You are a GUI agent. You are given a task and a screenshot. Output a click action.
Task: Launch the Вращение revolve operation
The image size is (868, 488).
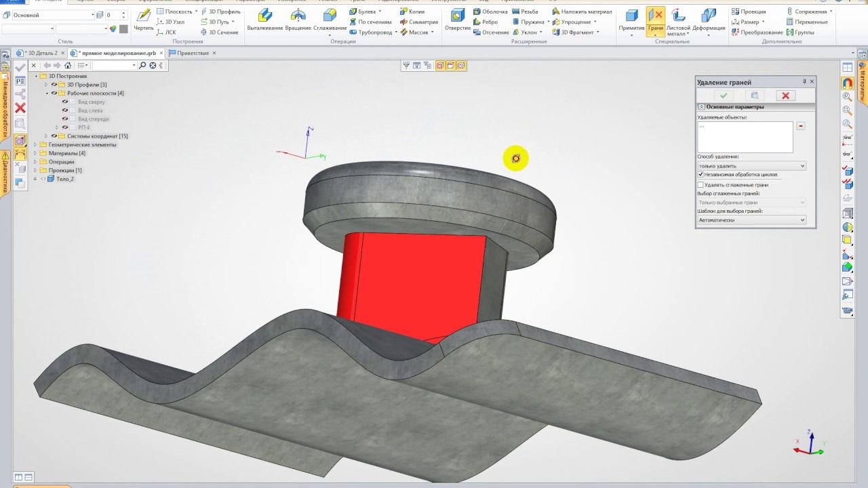298,19
